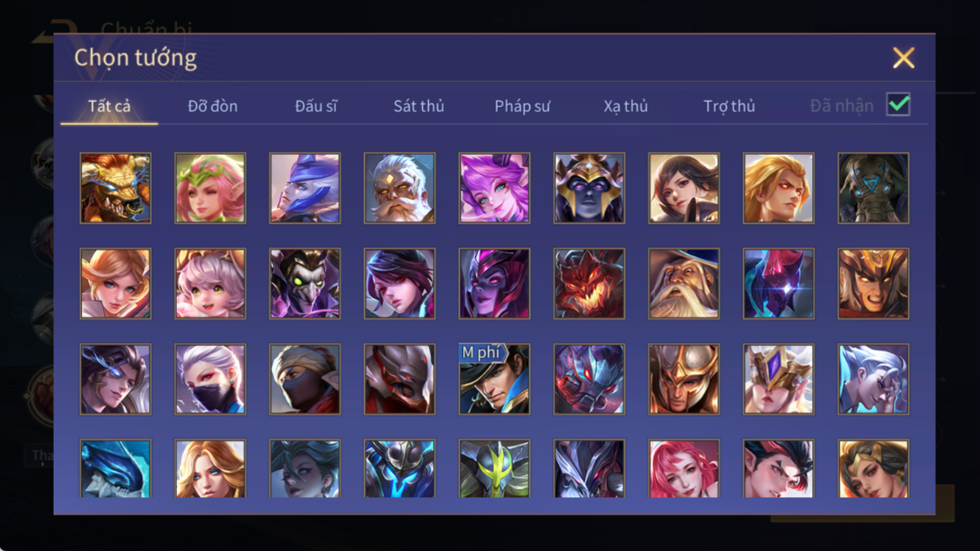Select the hero marked 'M phí'
The height and width of the screenshot is (551, 980).
pyautogui.click(x=494, y=379)
